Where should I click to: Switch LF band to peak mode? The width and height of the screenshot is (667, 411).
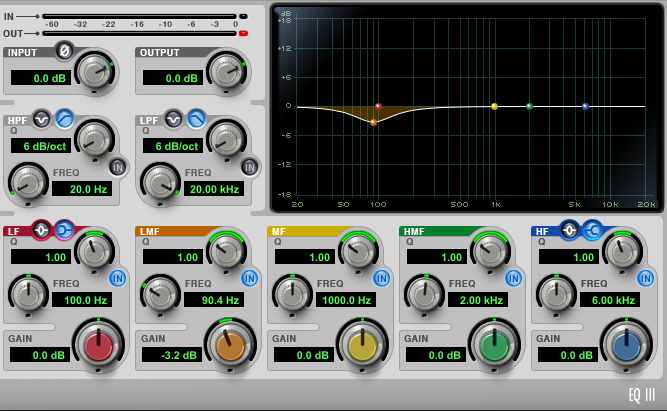[x=42, y=230]
